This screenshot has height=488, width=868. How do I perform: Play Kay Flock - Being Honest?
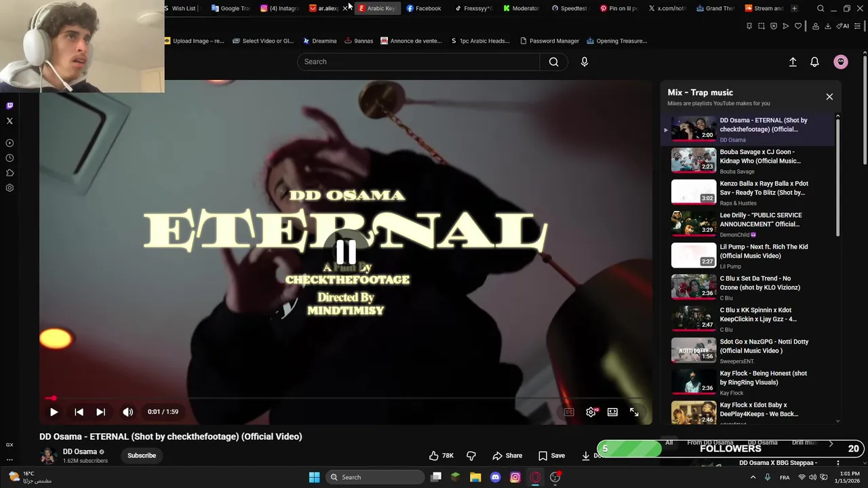[x=748, y=382]
